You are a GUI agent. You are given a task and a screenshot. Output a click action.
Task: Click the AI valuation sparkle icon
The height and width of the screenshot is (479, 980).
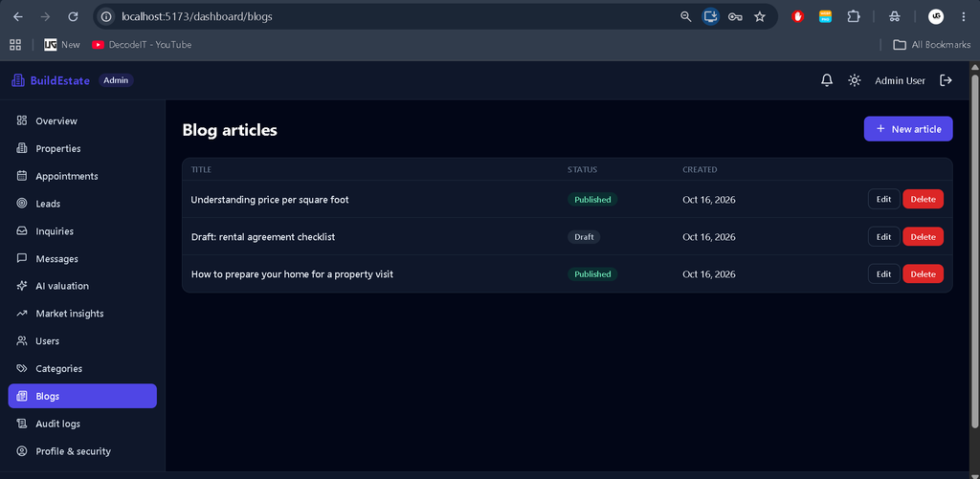(x=22, y=286)
